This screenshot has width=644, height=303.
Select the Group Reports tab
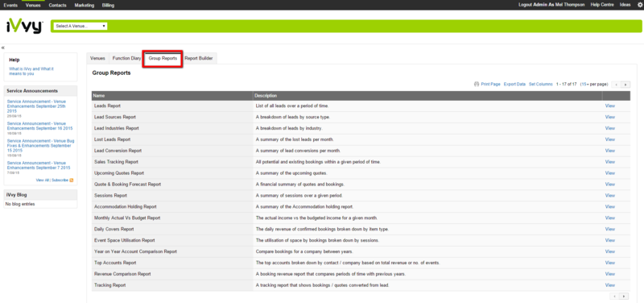tap(163, 59)
